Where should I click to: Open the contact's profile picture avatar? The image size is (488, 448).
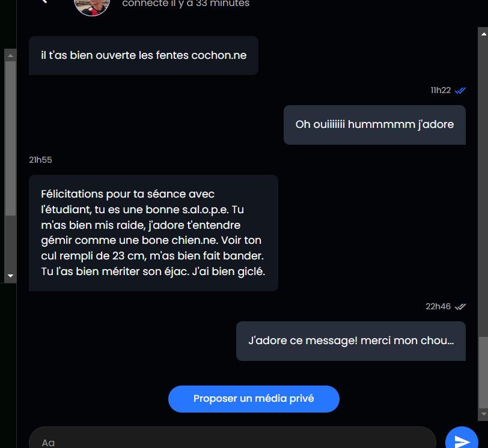coord(92,7)
